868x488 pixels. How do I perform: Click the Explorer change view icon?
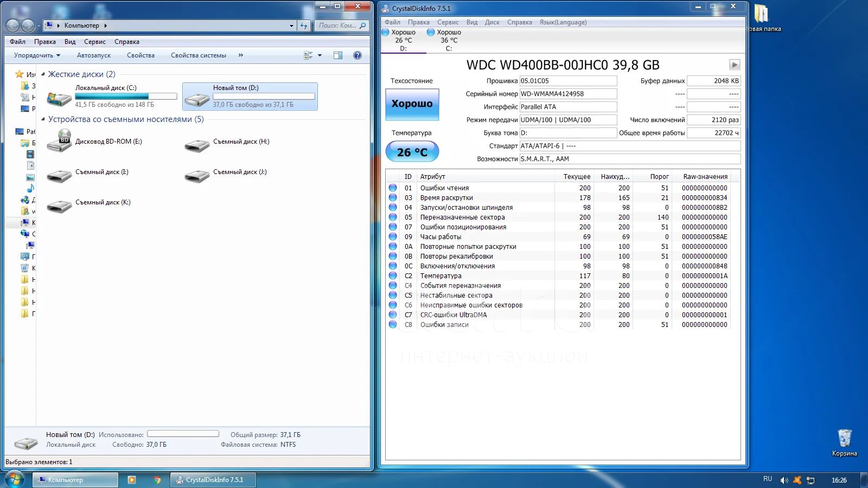tap(308, 55)
